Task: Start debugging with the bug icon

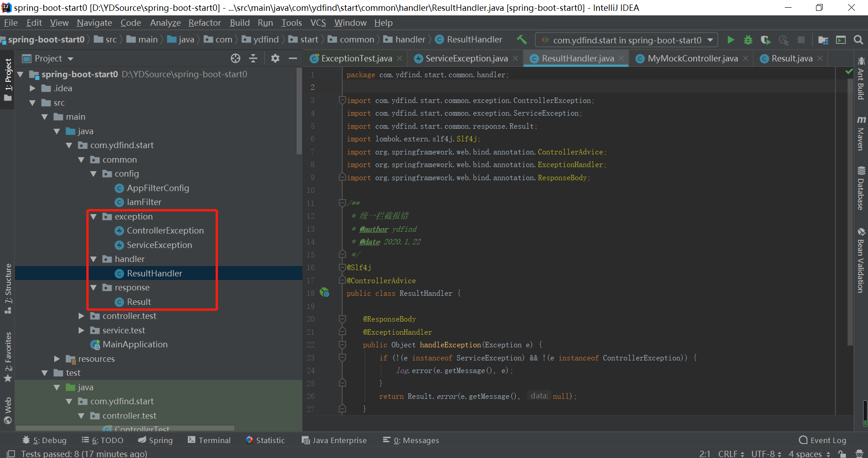Action: pyautogui.click(x=748, y=40)
